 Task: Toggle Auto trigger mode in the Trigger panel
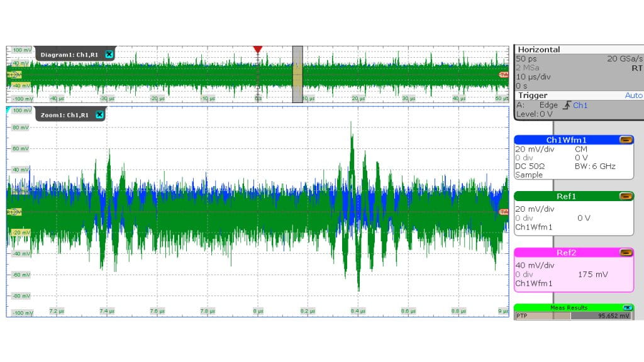(x=634, y=95)
